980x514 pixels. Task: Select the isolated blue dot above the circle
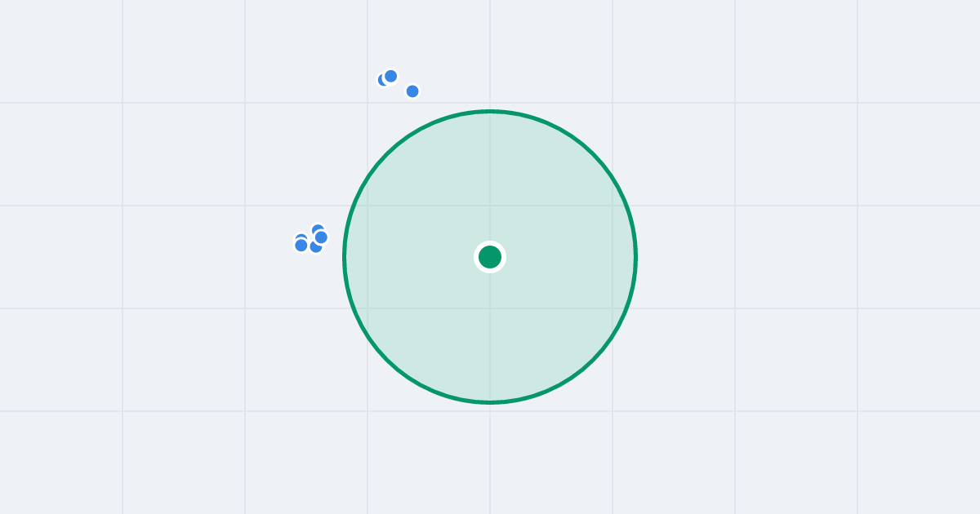(x=412, y=91)
